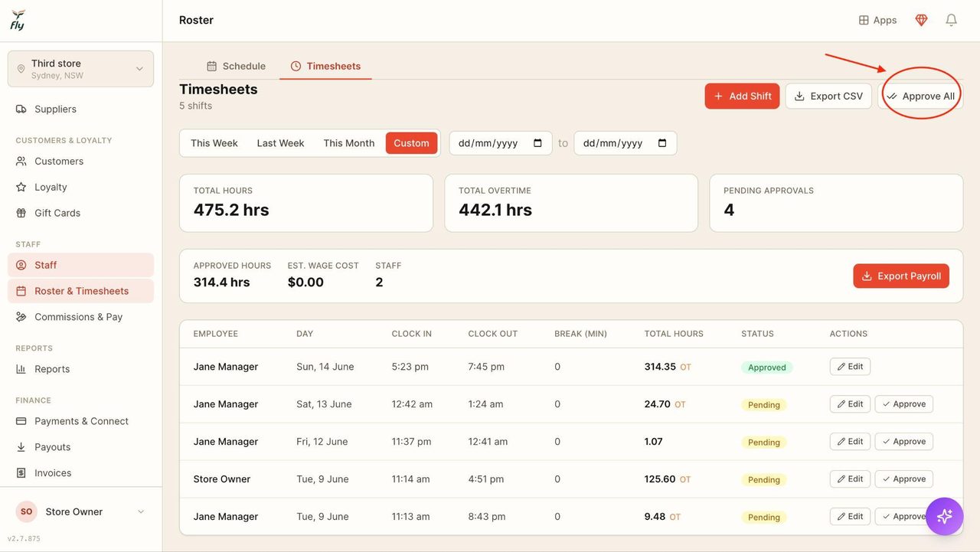Click Pending badge for 1.07 hours row
The height and width of the screenshot is (552, 980).
click(x=764, y=443)
